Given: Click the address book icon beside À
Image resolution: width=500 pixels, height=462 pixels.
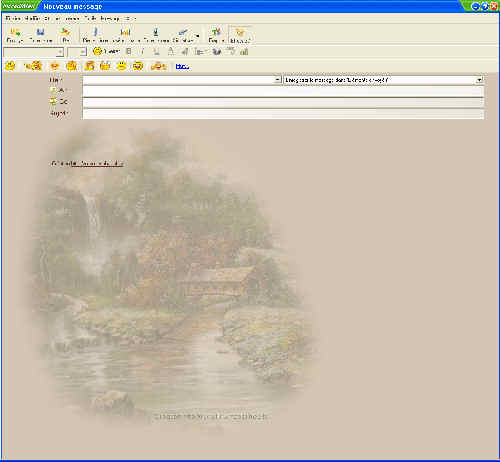Looking at the screenshot, I should point(53,90).
